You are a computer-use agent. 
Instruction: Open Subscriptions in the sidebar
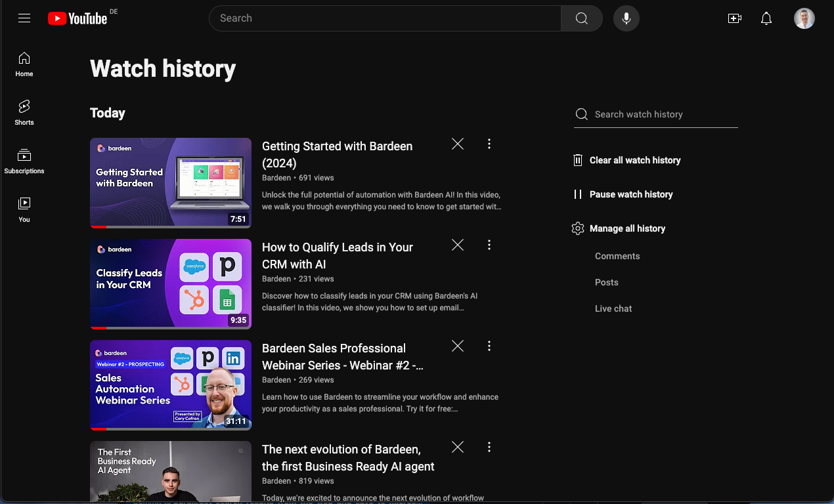click(x=24, y=161)
